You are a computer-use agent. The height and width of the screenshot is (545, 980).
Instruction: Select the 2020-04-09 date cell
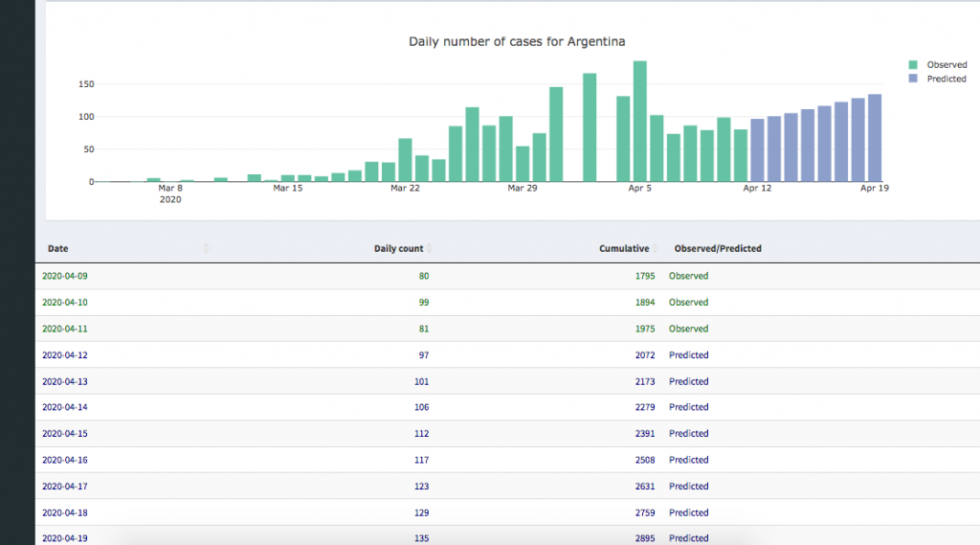[x=65, y=276]
